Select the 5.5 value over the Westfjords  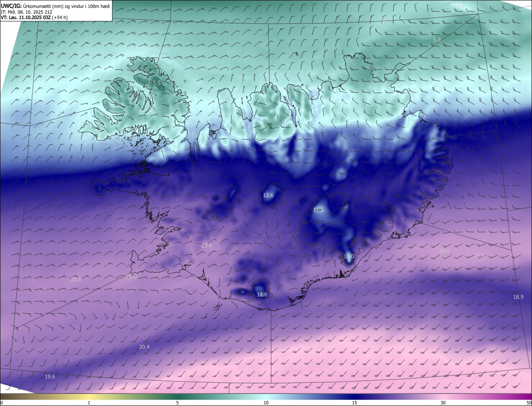point(157,83)
